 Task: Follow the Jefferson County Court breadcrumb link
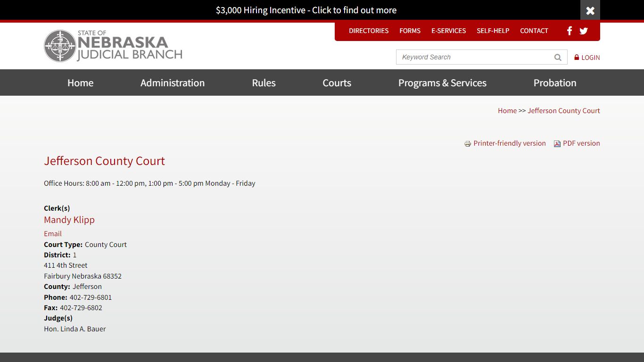pos(564,111)
